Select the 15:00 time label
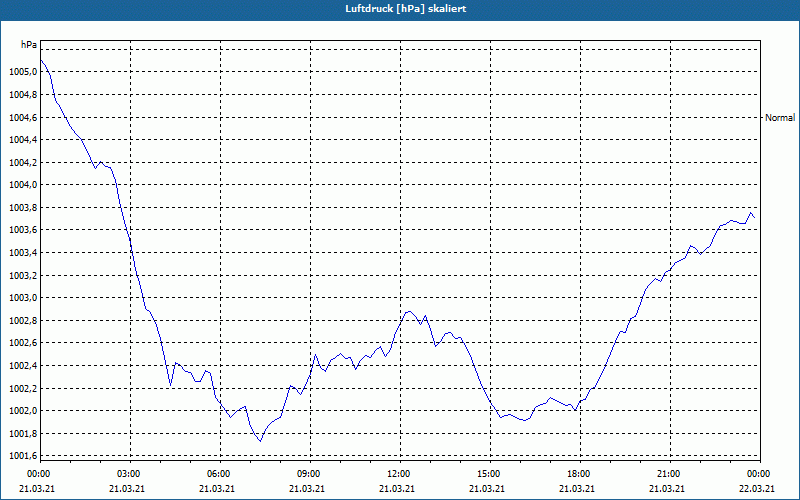 490,474
